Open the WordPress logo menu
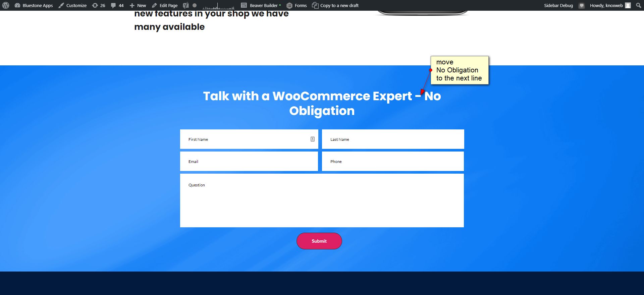This screenshot has height=295, width=644. click(6, 5)
